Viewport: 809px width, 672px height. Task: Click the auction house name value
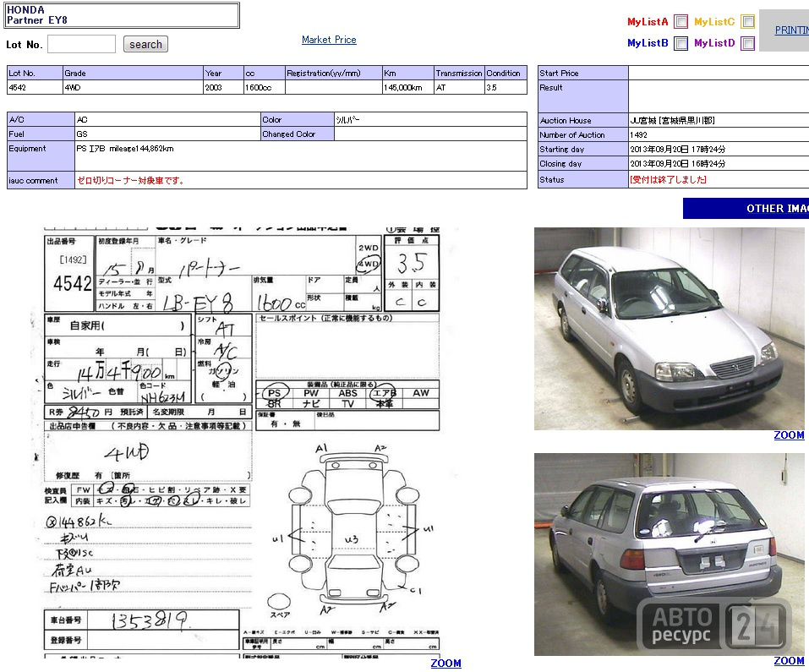pyautogui.click(x=672, y=120)
